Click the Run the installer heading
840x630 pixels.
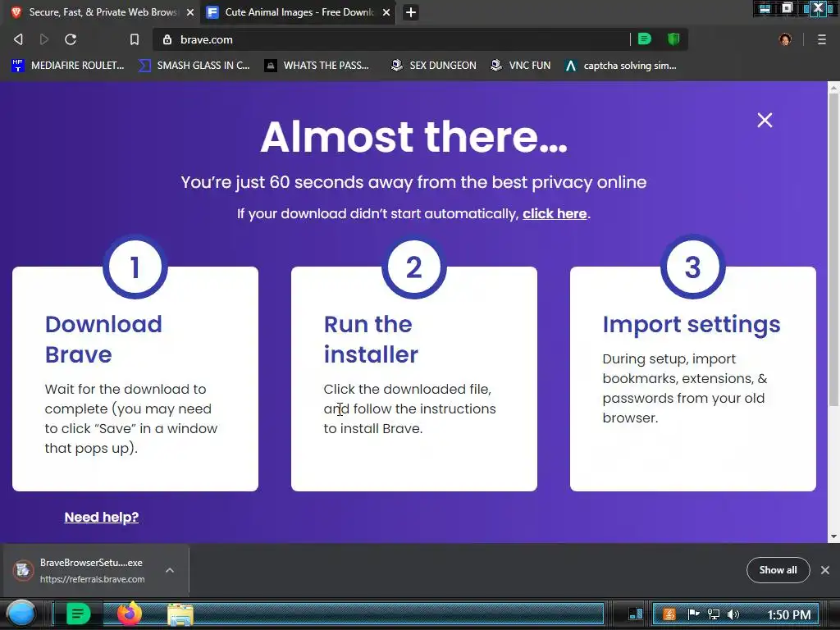coord(371,339)
